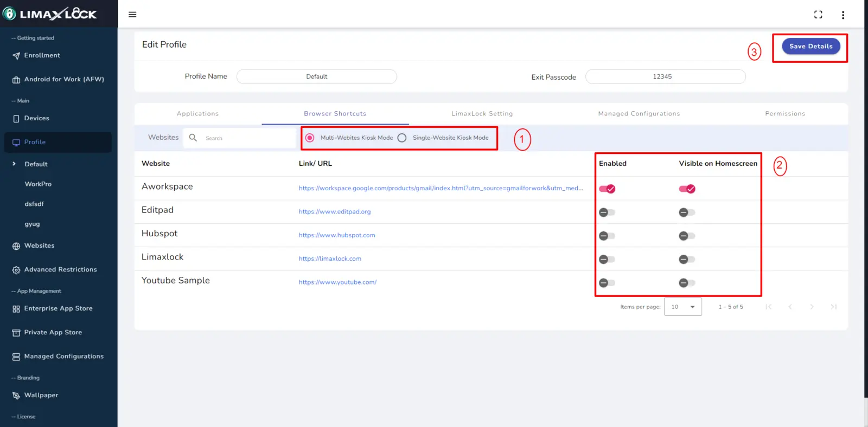Open the youtube.com link

point(337,282)
